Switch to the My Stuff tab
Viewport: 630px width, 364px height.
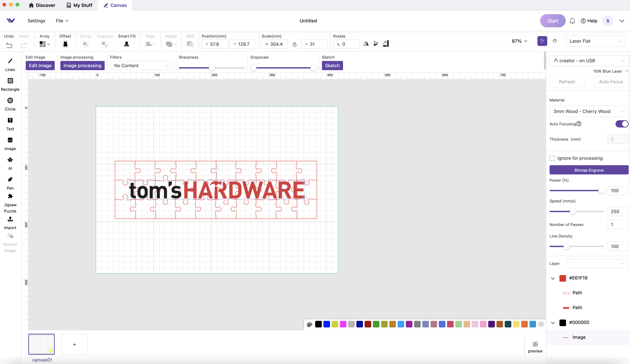[79, 5]
